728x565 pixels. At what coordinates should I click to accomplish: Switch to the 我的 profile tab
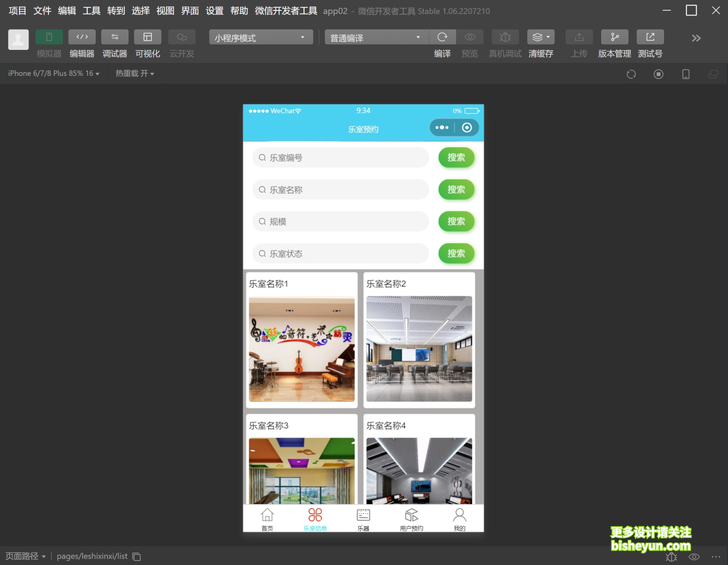click(x=460, y=519)
